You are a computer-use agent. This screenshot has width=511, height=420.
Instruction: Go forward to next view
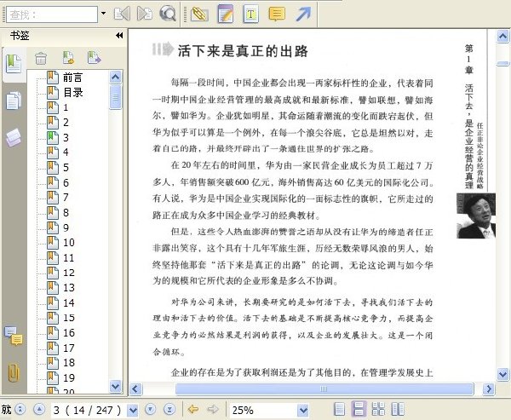tap(213, 409)
